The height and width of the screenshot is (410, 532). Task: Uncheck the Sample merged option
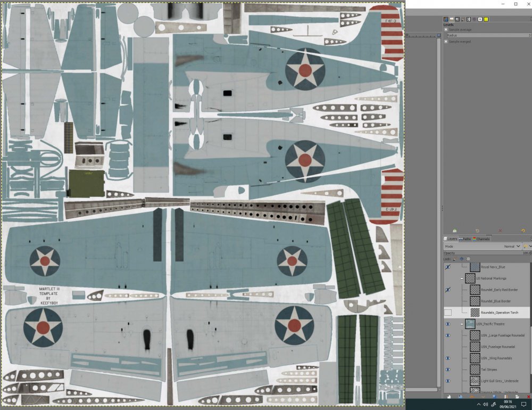point(446,42)
